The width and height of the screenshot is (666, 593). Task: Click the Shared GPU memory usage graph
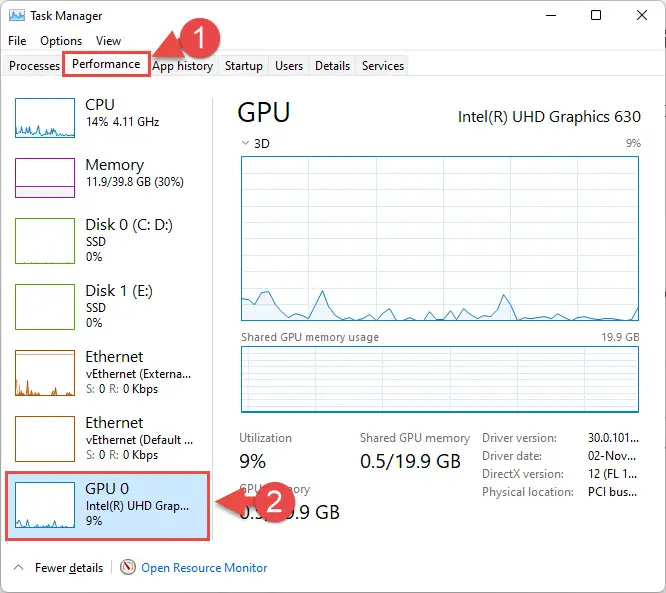pos(440,379)
